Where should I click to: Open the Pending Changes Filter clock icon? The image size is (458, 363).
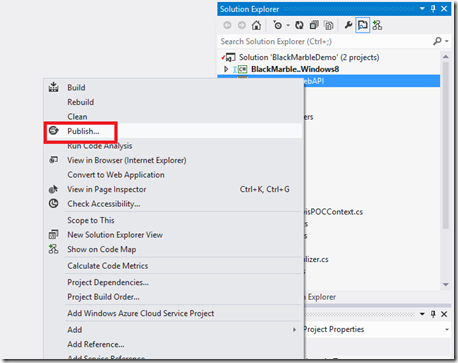[x=277, y=25]
